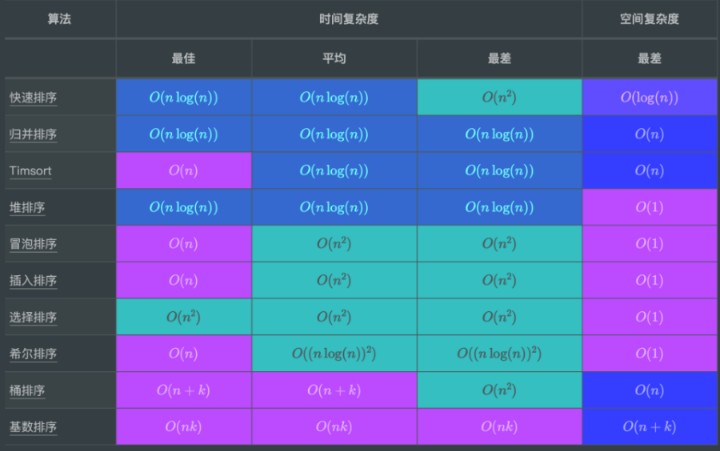The image size is (720, 451).
Task: Click quicksort's teal worst-case O(n²) cell
Action: pyautogui.click(x=499, y=97)
